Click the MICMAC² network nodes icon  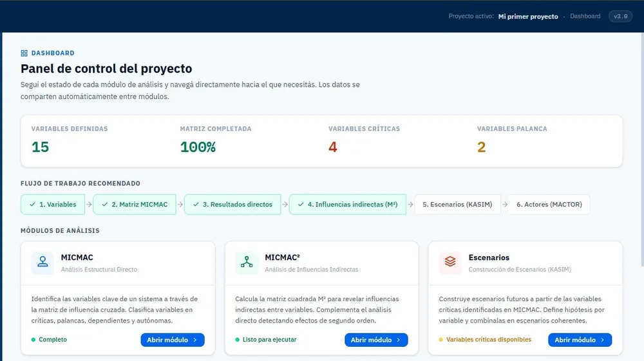coord(247,262)
